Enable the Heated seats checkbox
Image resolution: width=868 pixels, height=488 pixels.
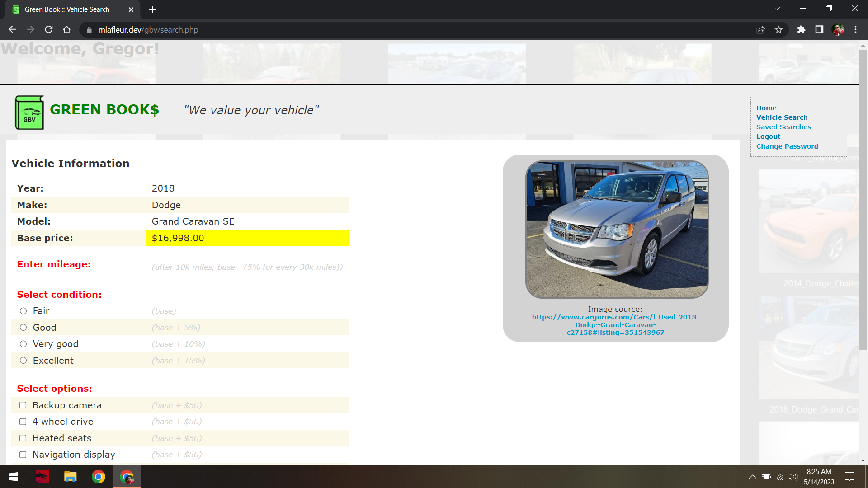point(23,438)
